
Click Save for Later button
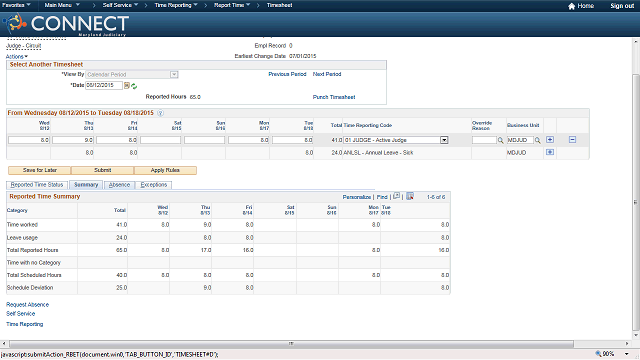point(40,170)
